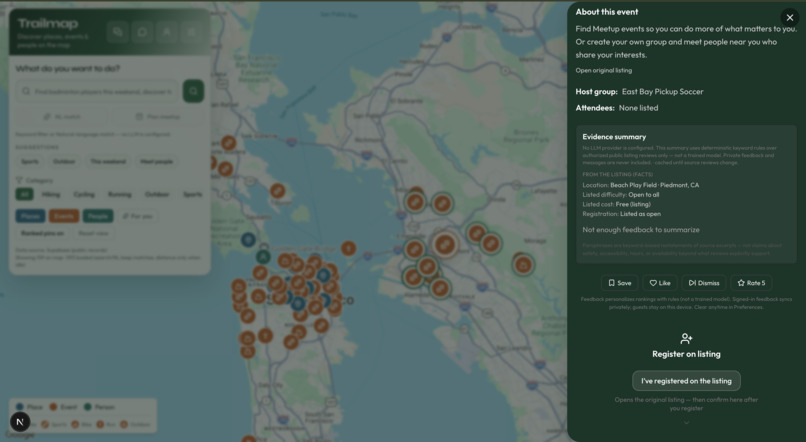806x442 pixels.
Task: Pick the Outdoor suggestion chip
Action: point(64,161)
